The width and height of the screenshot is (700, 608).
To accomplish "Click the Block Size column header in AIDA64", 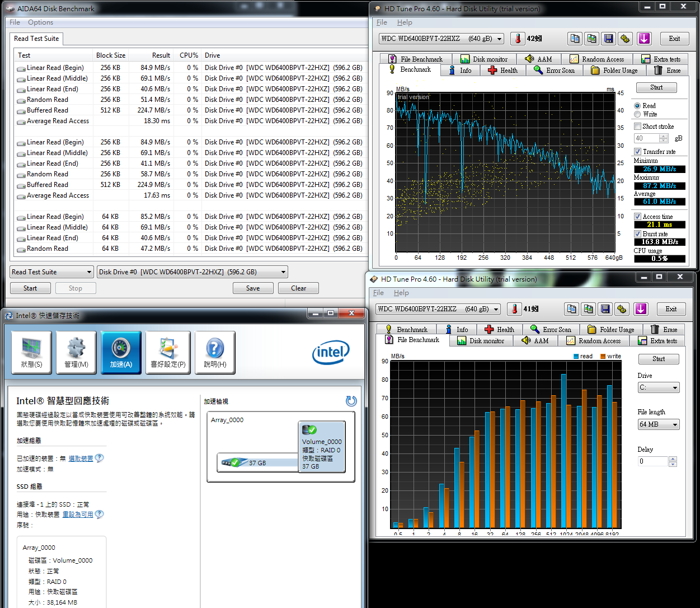I will tap(111, 55).
